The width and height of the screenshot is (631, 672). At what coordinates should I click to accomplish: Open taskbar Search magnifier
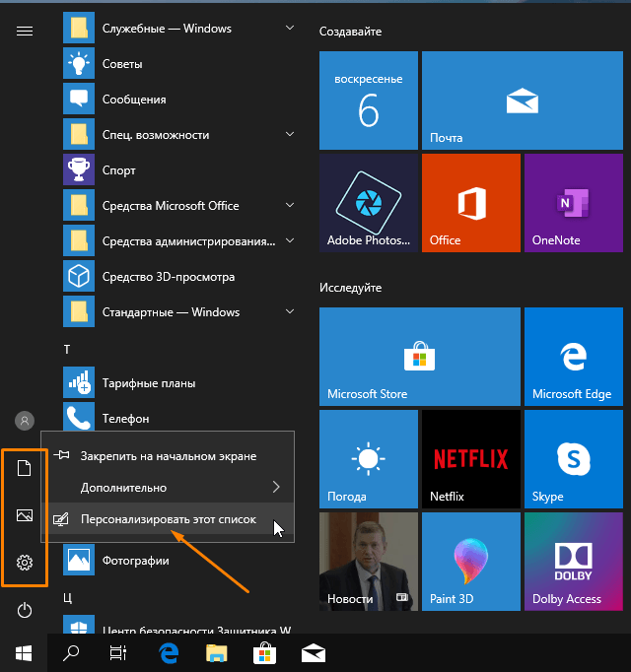click(x=71, y=653)
